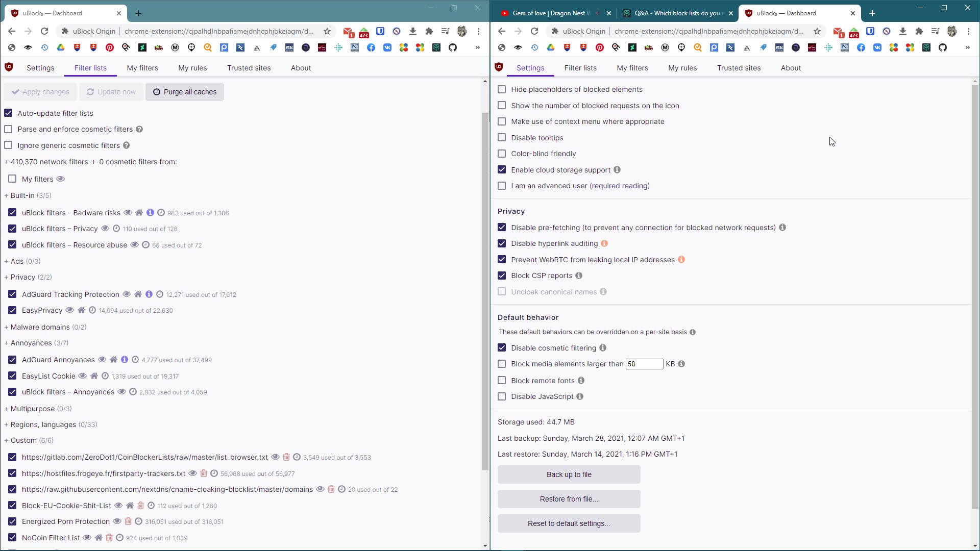Viewport: 980px width, 551px height.
Task: Click home icon for EasyList Cookie
Action: (x=94, y=376)
